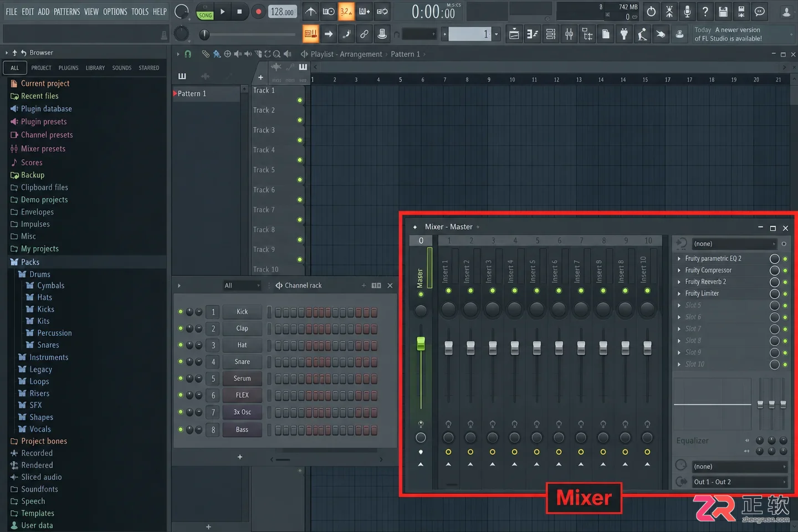Mute the Serum channel green LED
Image resolution: width=798 pixels, height=532 pixels.
[181, 378]
